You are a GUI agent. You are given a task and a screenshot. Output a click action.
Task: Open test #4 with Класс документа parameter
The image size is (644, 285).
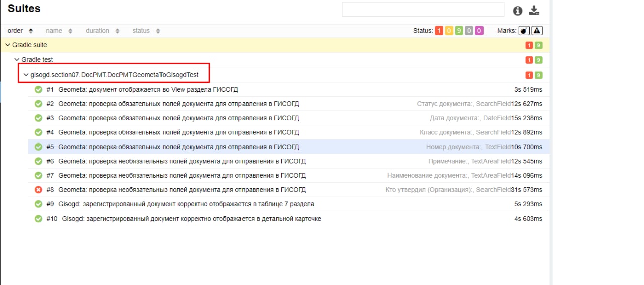coord(289,132)
